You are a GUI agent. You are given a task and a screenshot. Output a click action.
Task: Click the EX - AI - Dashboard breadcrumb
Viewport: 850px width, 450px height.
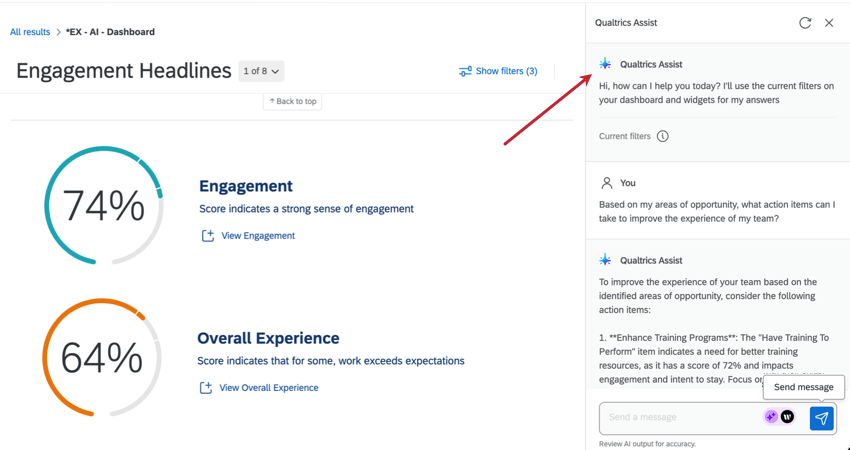pos(110,32)
